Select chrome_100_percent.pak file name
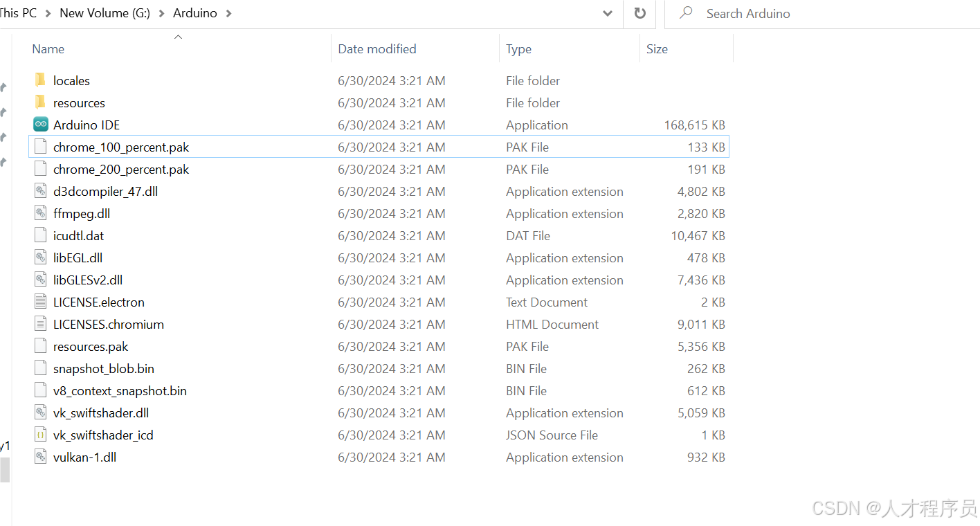The height and width of the screenshot is (526, 980). (121, 147)
